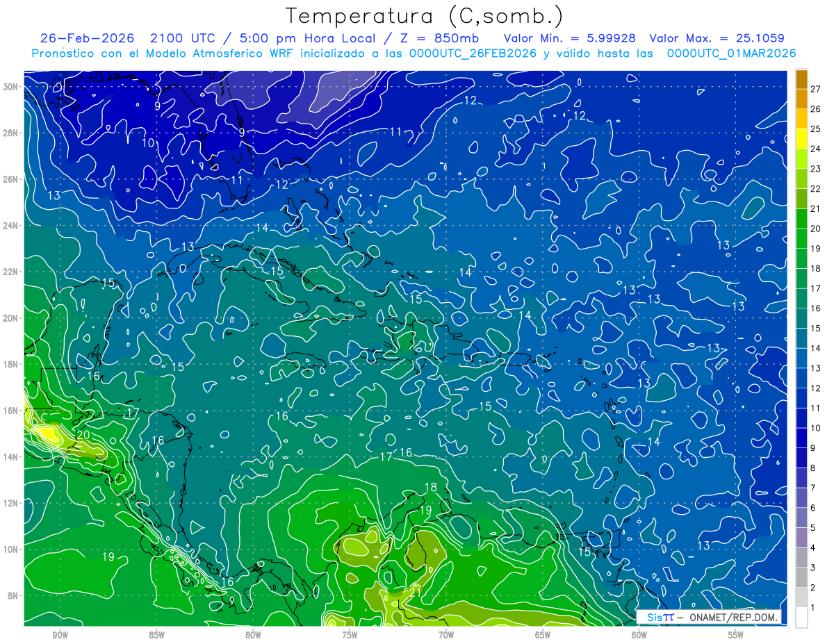Click the 70W longitude axis label
This screenshot has height=644, width=834.
pyautogui.click(x=446, y=635)
